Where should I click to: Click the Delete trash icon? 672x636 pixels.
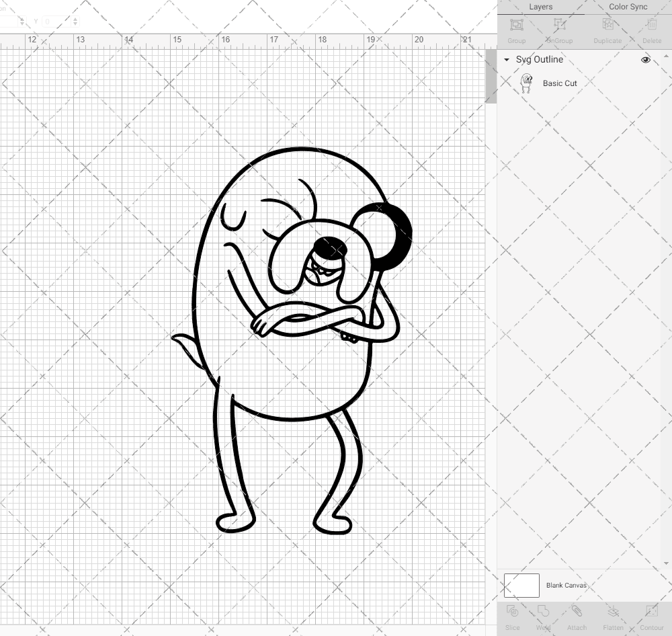652,25
